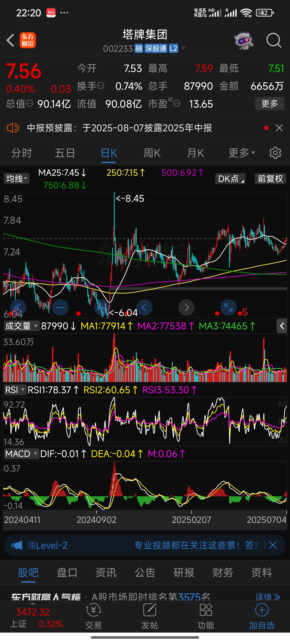This screenshot has width=290, height=644.
Task: Open the 东方财富 logo icon
Action: pyautogui.click(x=28, y=40)
